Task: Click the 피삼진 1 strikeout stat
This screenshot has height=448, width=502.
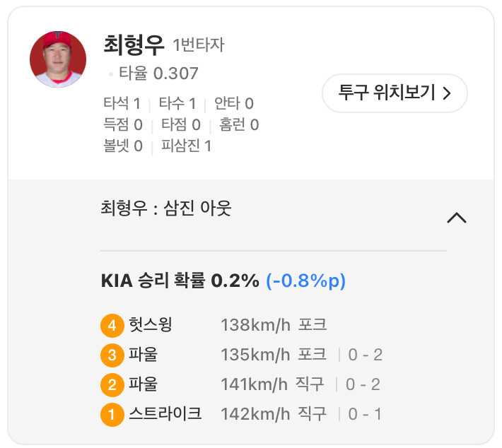Action: [x=186, y=146]
